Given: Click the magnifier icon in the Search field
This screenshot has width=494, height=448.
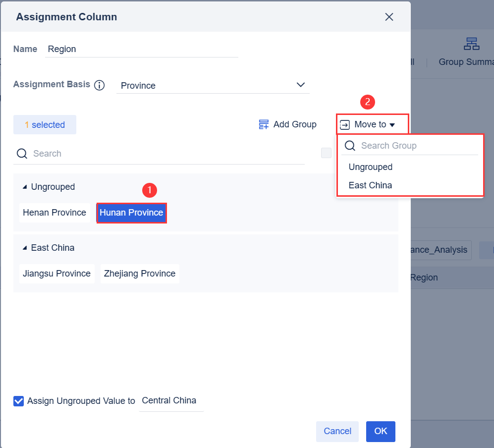Looking at the screenshot, I should (22, 154).
